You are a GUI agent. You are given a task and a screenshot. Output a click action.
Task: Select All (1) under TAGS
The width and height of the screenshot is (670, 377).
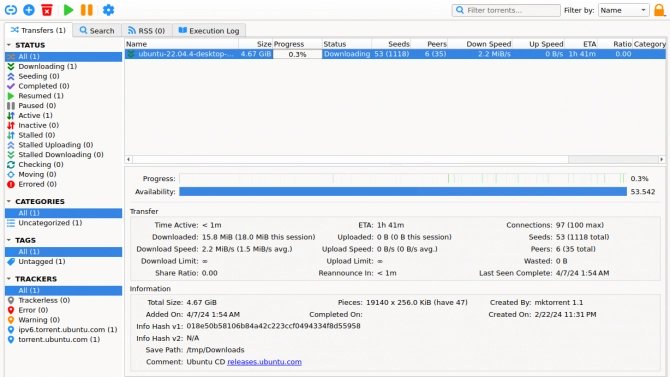point(63,252)
